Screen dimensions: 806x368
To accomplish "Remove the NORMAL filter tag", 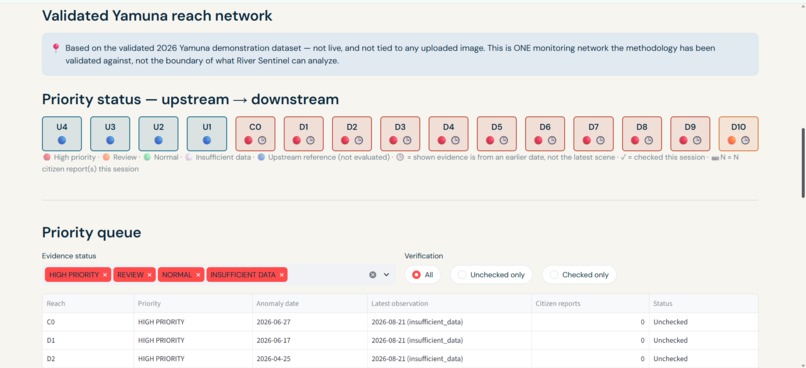I will coord(198,275).
